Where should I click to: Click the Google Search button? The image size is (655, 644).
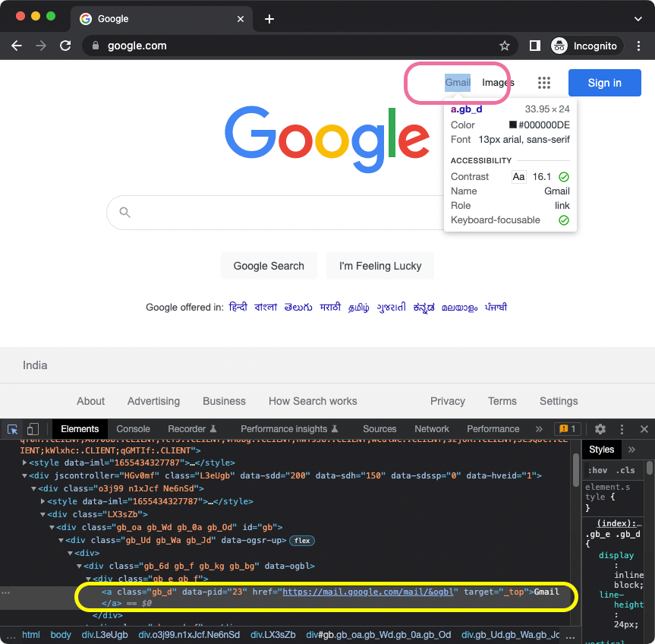click(x=269, y=266)
